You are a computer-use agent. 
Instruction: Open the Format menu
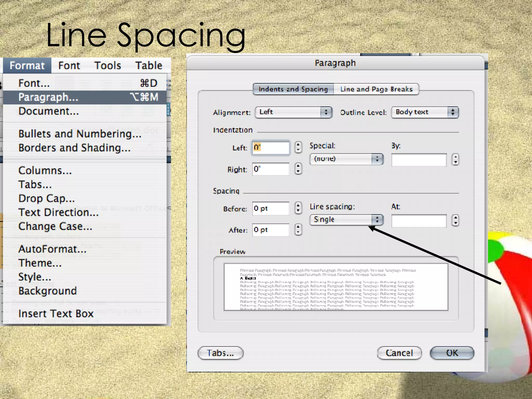[x=27, y=65]
